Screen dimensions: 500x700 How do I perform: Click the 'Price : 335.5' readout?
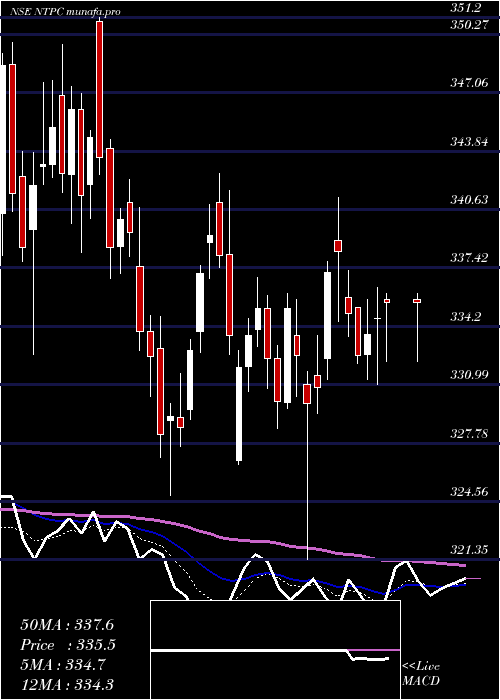point(68,645)
